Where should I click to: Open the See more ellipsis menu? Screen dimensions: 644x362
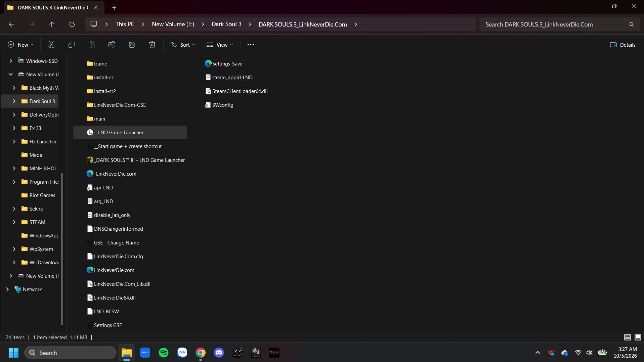(251, 45)
